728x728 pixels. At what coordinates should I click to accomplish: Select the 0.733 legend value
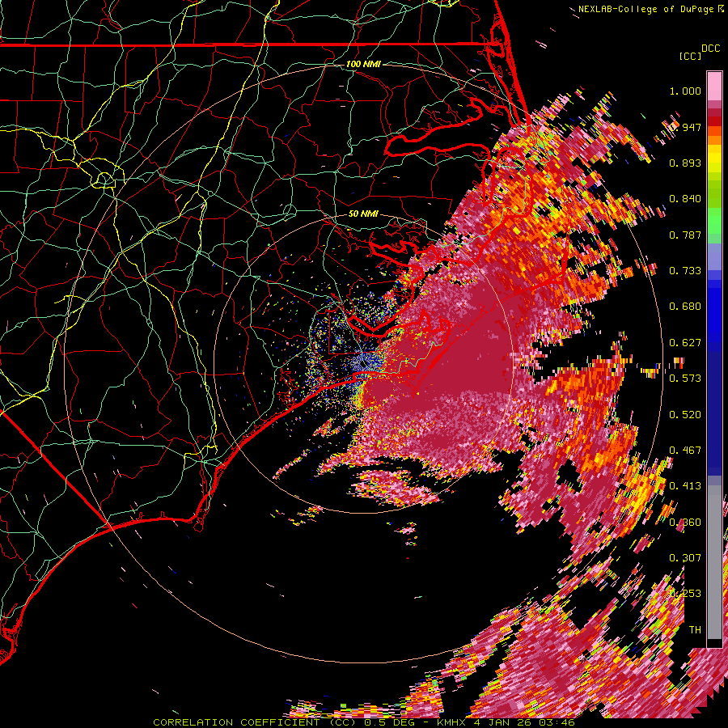(685, 271)
